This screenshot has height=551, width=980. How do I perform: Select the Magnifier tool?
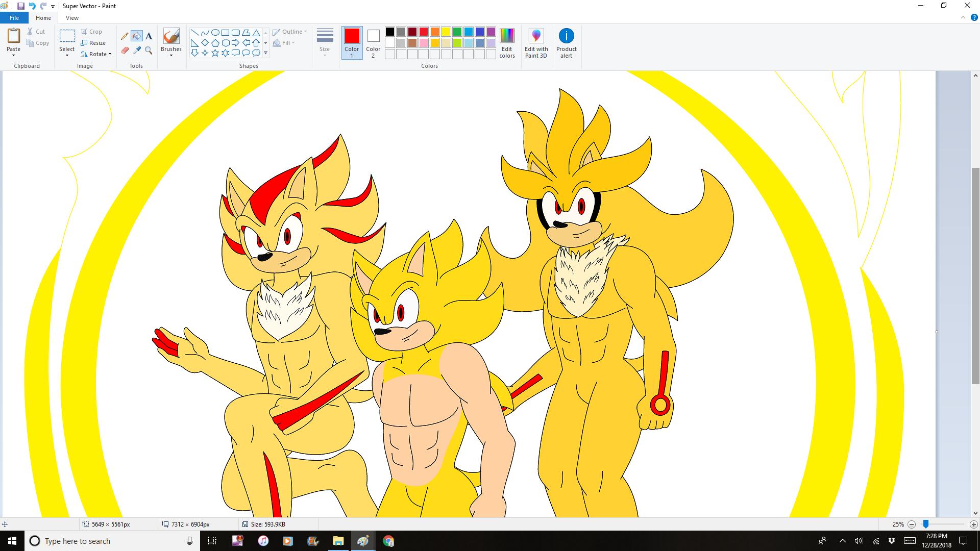coord(149,50)
